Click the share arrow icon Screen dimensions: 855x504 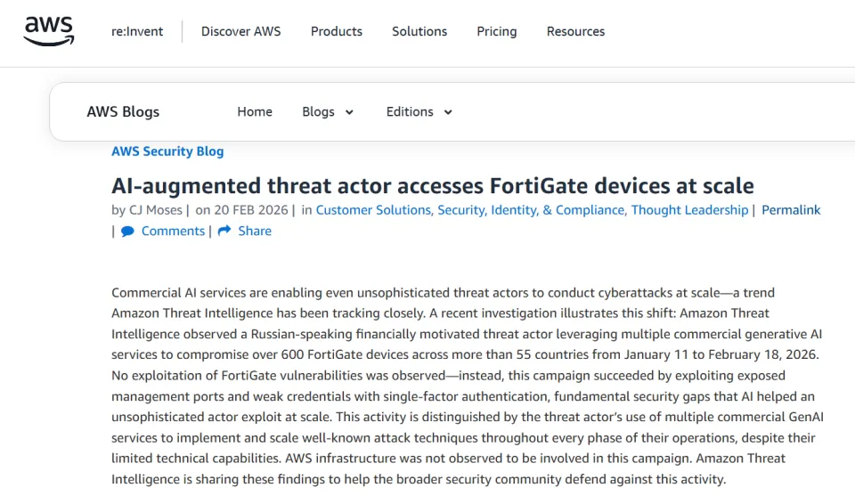[224, 231]
